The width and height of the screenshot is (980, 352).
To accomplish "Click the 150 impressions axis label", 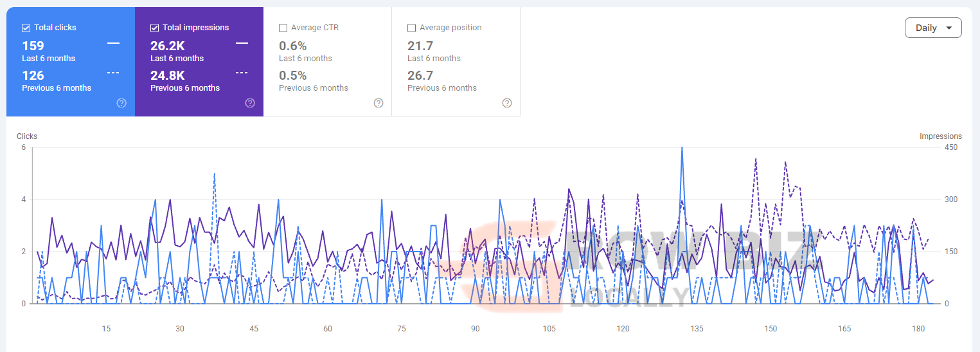I will (951, 252).
